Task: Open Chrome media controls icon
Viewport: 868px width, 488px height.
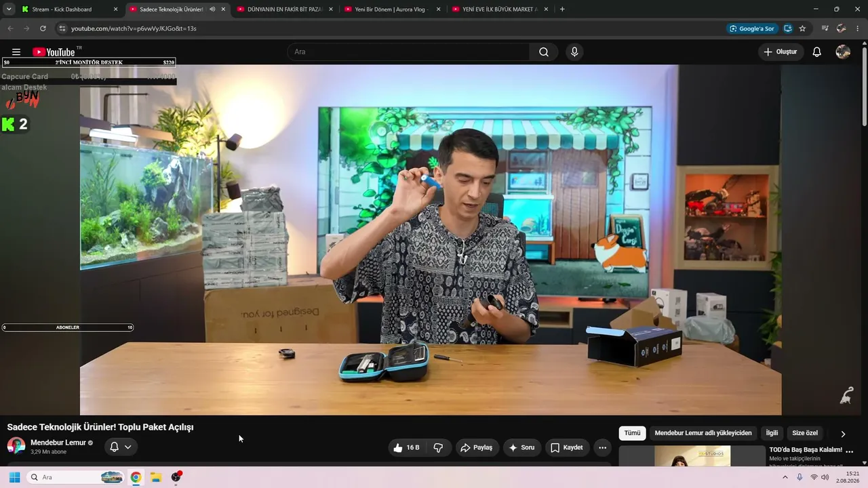Action: click(x=825, y=28)
